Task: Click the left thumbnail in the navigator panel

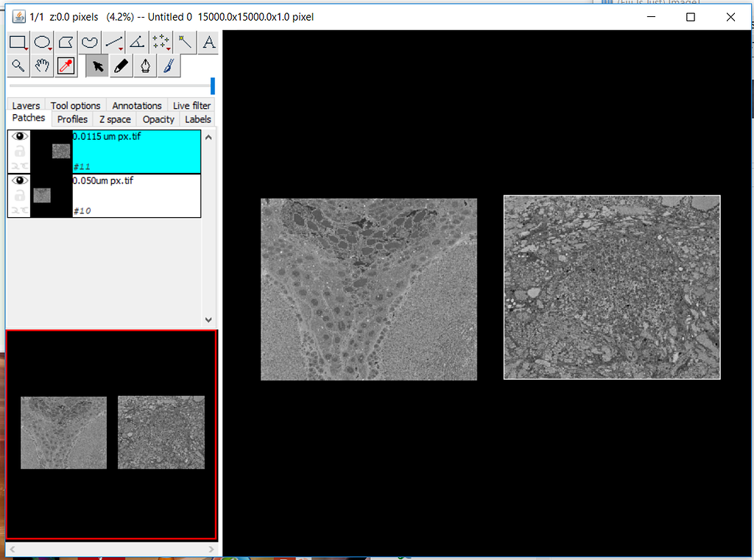Action: point(63,433)
